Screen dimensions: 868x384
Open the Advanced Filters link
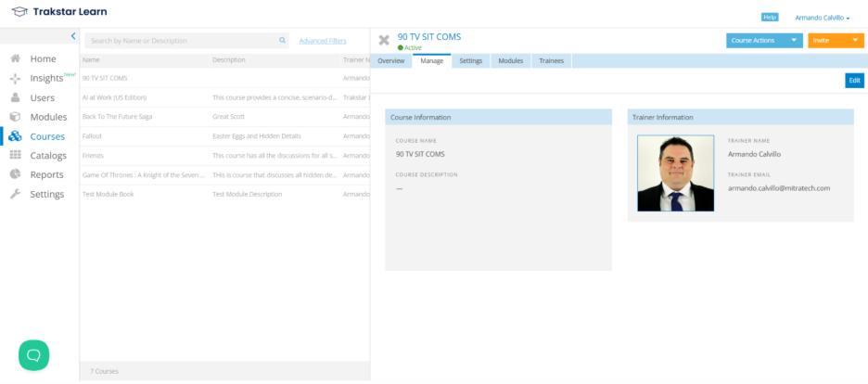coord(323,41)
